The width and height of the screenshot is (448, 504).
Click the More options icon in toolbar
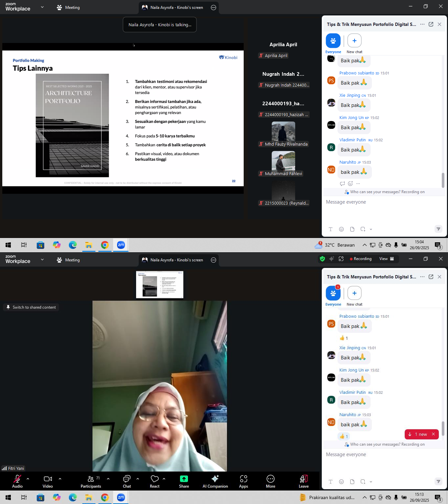[x=271, y=481]
